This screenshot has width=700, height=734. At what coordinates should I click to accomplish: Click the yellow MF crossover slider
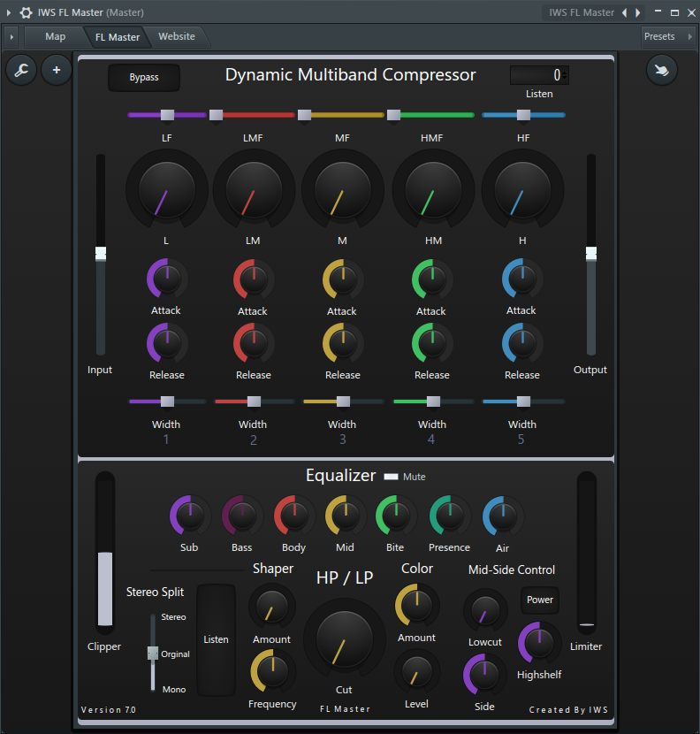pyautogui.click(x=341, y=115)
